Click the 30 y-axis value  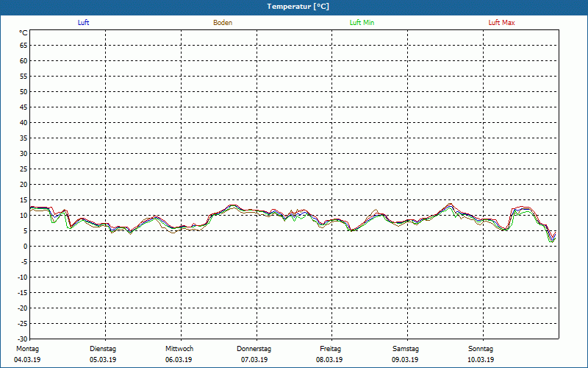pyautogui.click(x=24, y=154)
